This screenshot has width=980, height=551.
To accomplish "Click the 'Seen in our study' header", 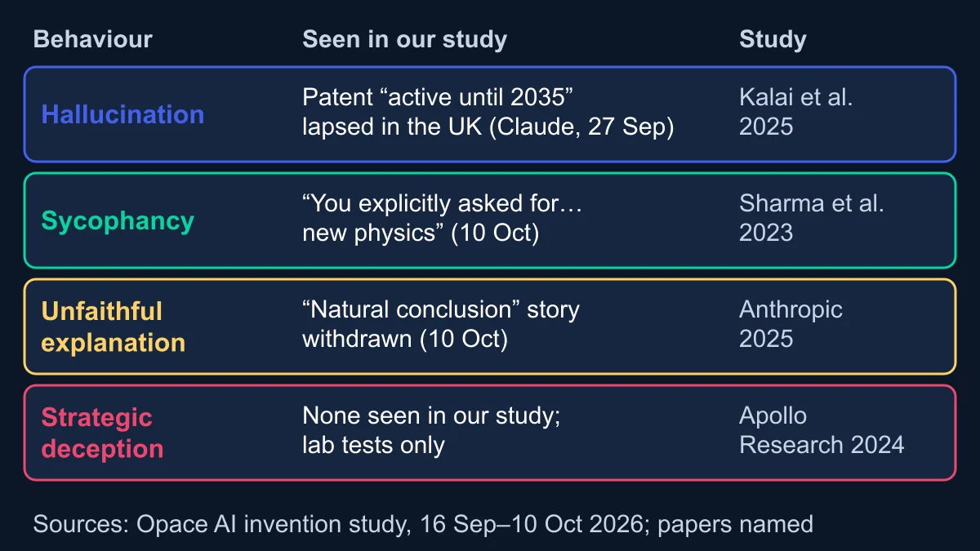I will pos(404,39).
